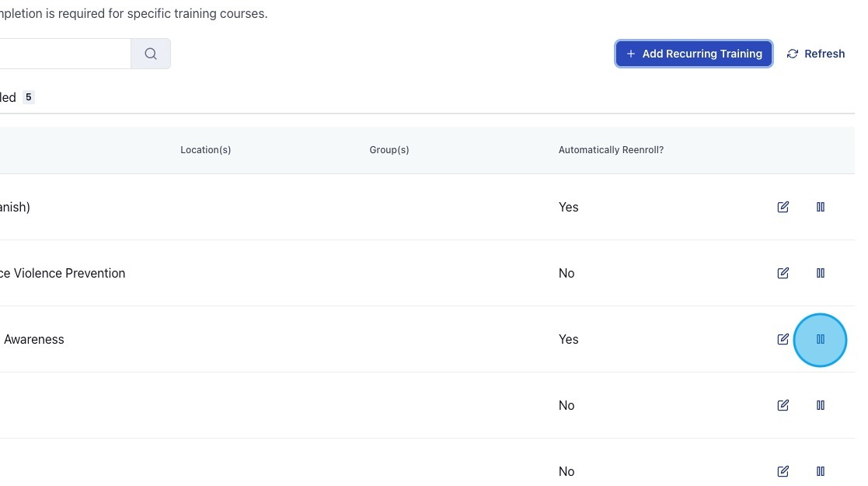Click the Location(s) column header
This screenshot has width=868, height=486.
[205, 150]
